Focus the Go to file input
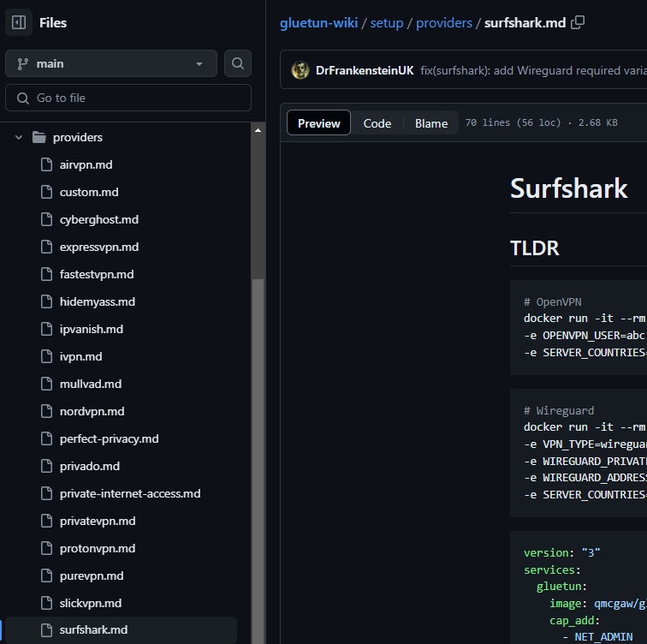This screenshot has width=647, height=644. click(x=128, y=98)
